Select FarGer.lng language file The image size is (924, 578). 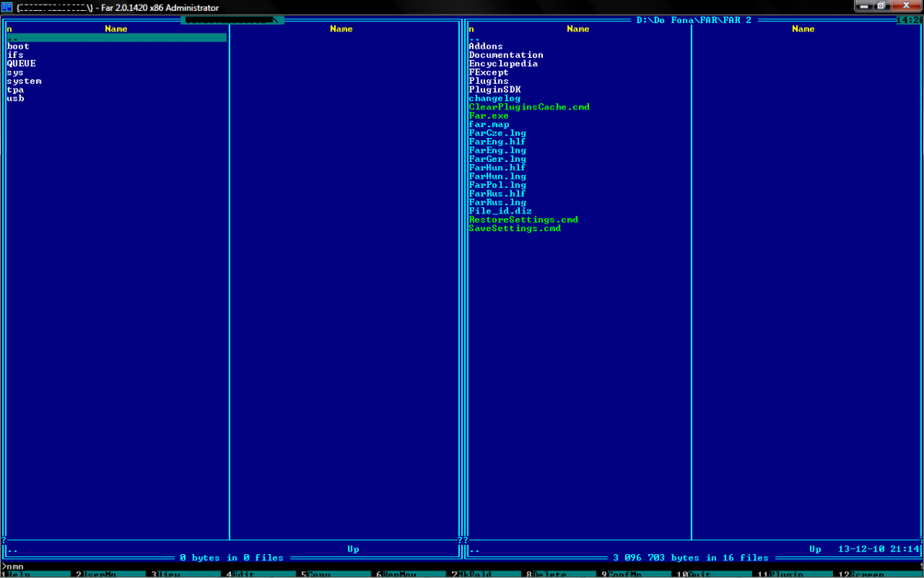point(497,159)
